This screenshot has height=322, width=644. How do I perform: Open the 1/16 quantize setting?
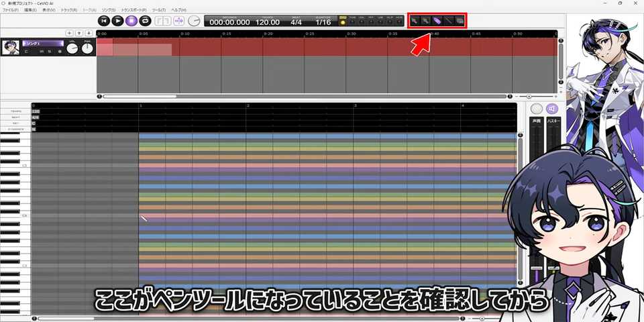(x=323, y=22)
